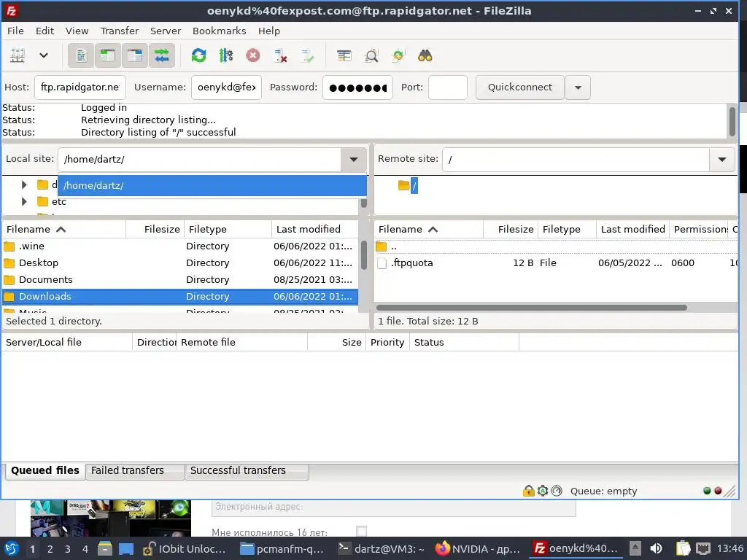The height and width of the screenshot is (560, 747).
Task: Select the Documents directory
Action: click(x=180, y=279)
